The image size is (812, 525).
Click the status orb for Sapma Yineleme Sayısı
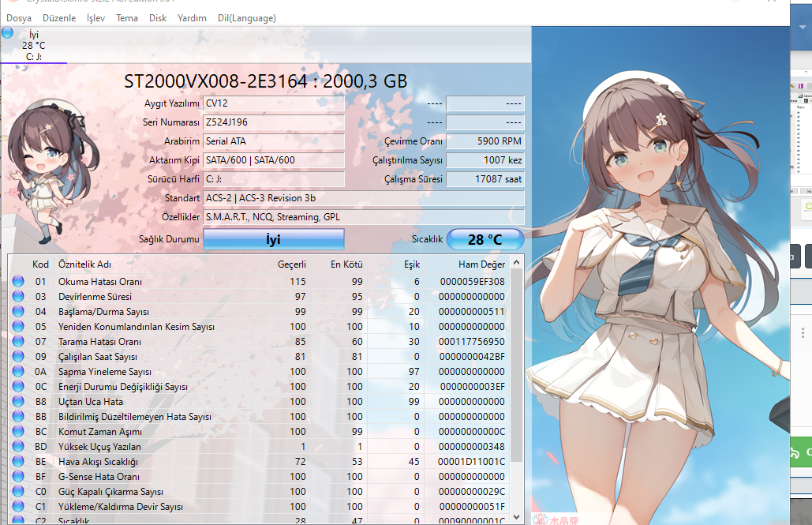click(x=18, y=372)
